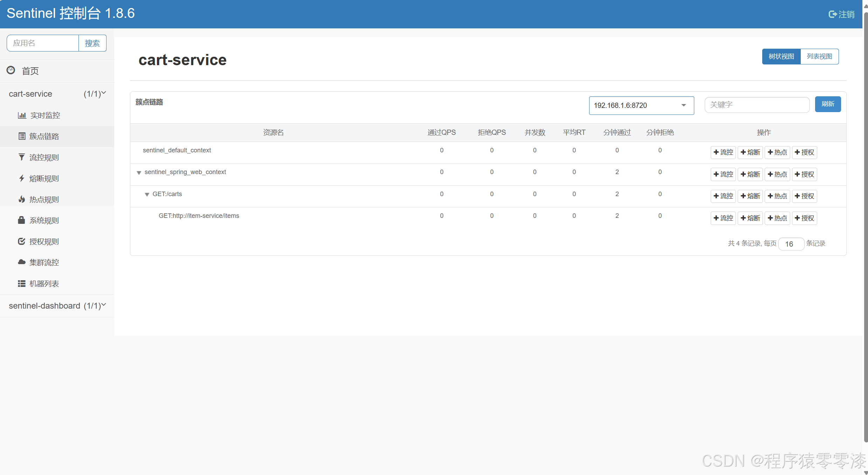Click the 刷新 button
868x475 pixels.
[x=828, y=104]
